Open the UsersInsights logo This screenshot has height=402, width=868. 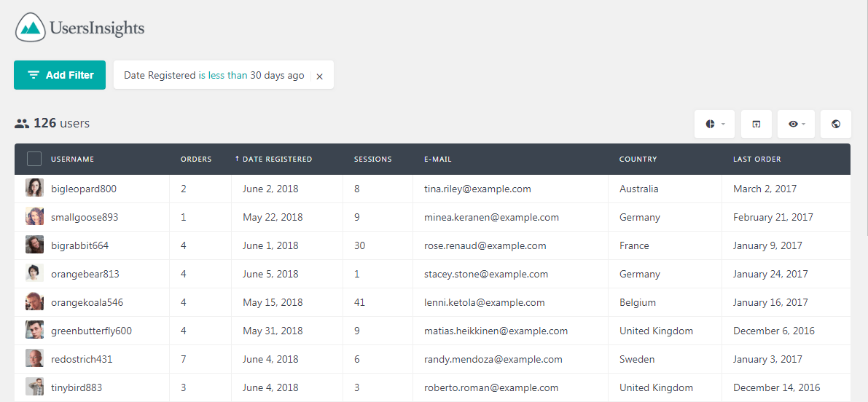(79, 28)
